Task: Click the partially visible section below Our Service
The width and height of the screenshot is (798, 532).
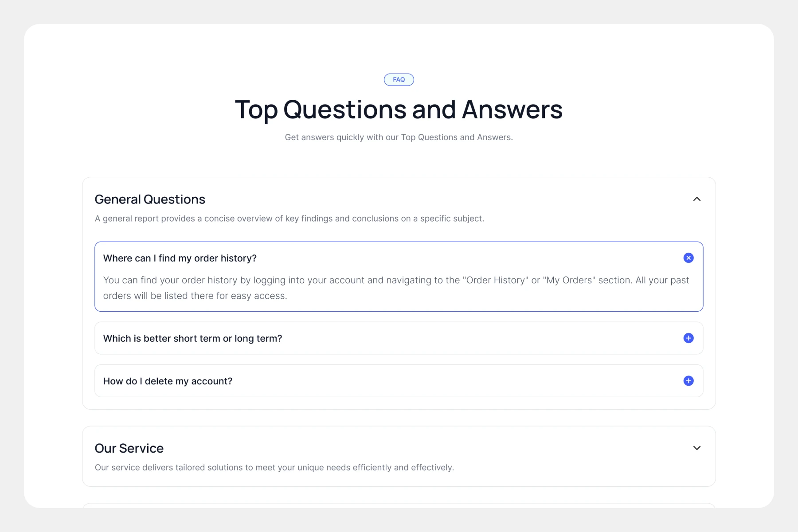Action: pos(399,505)
